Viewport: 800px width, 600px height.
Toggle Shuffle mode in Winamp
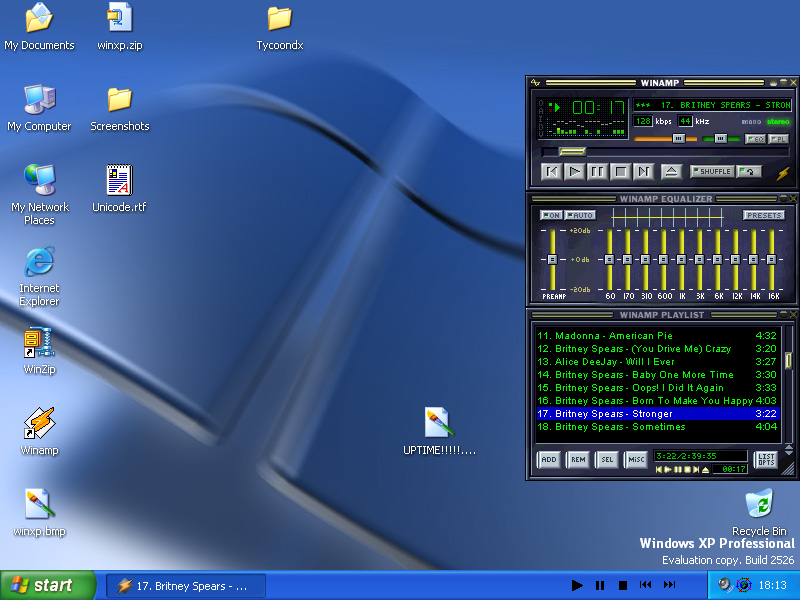click(711, 172)
